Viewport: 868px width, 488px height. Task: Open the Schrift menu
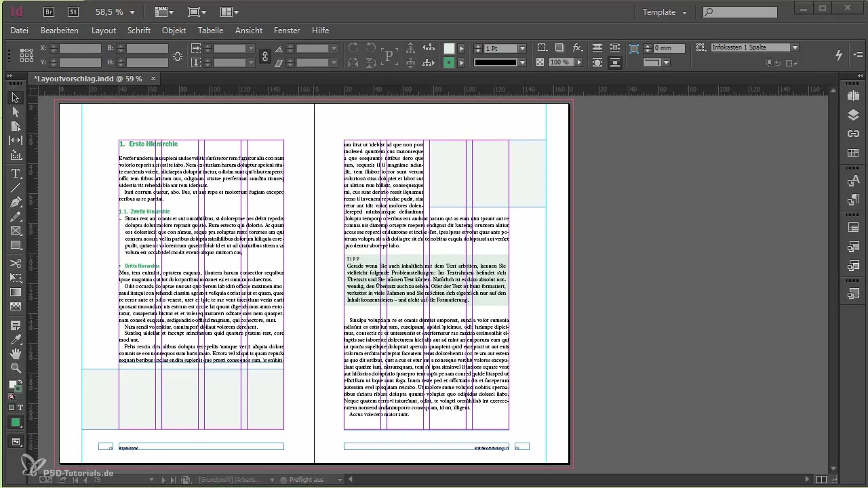(x=138, y=30)
